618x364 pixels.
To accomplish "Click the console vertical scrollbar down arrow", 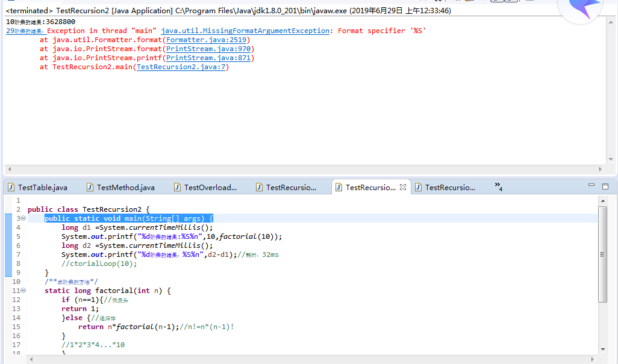I will pos(611,159).
